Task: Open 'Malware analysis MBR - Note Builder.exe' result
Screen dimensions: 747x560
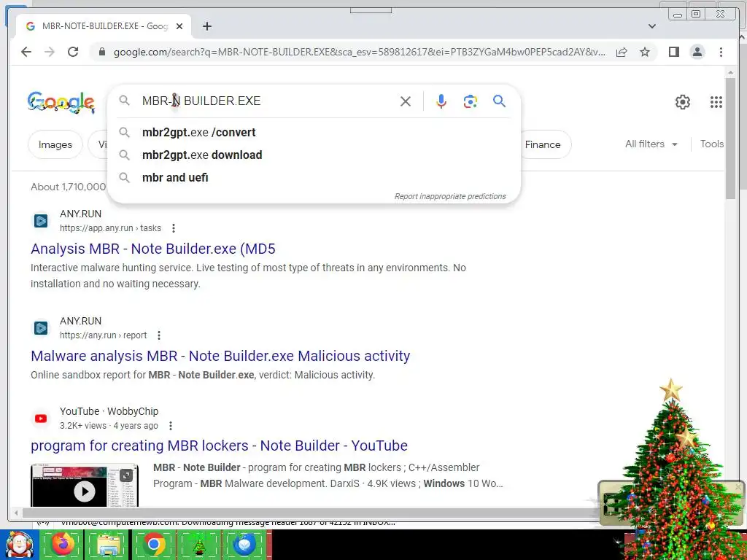Action: [x=220, y=356]
